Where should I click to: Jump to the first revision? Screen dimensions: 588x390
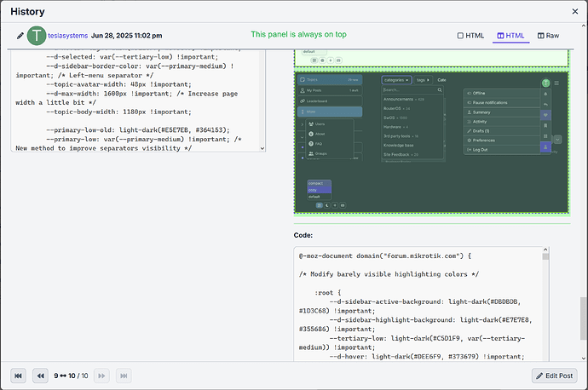(x=18, y=376)
